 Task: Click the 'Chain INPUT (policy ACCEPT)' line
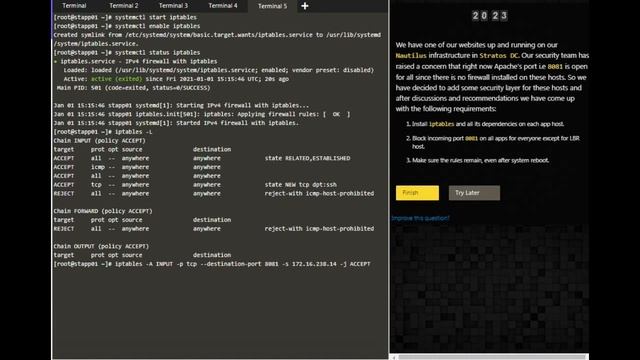100,140
